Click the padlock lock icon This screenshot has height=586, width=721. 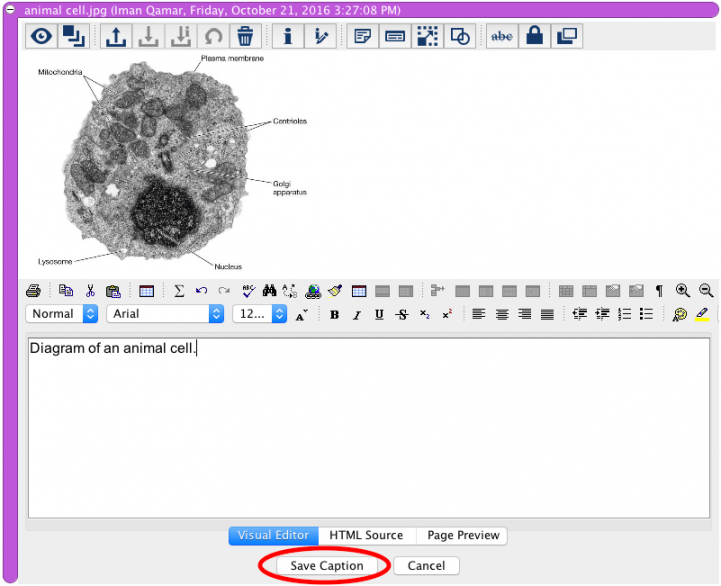click(535, 36)
